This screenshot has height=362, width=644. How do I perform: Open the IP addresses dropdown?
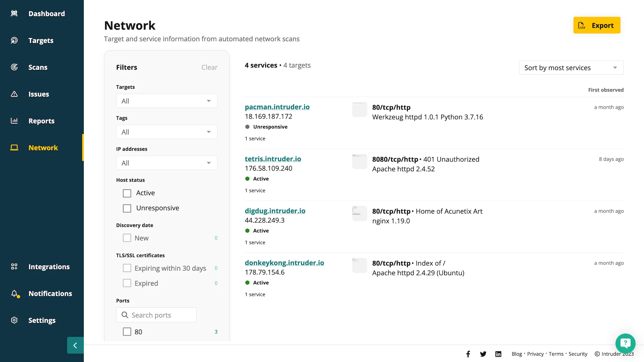pos(166,163)
